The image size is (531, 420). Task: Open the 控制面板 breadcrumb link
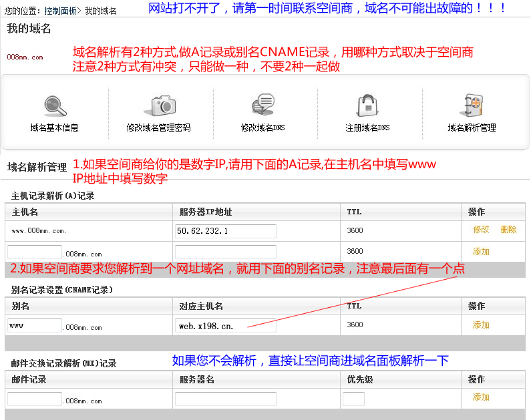pyautogui.click(x=60, y=11)
